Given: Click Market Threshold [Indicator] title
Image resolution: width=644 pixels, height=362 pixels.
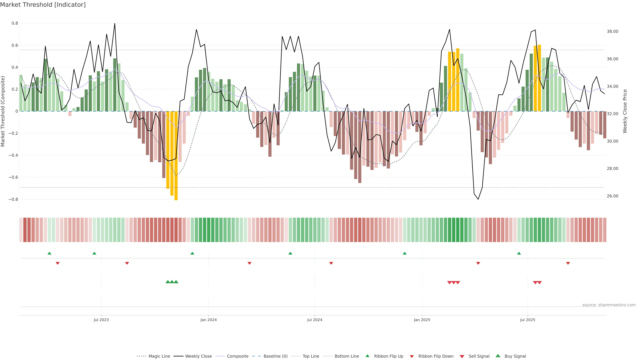Looking at the screenshot, I should click(x=43, y=5).
